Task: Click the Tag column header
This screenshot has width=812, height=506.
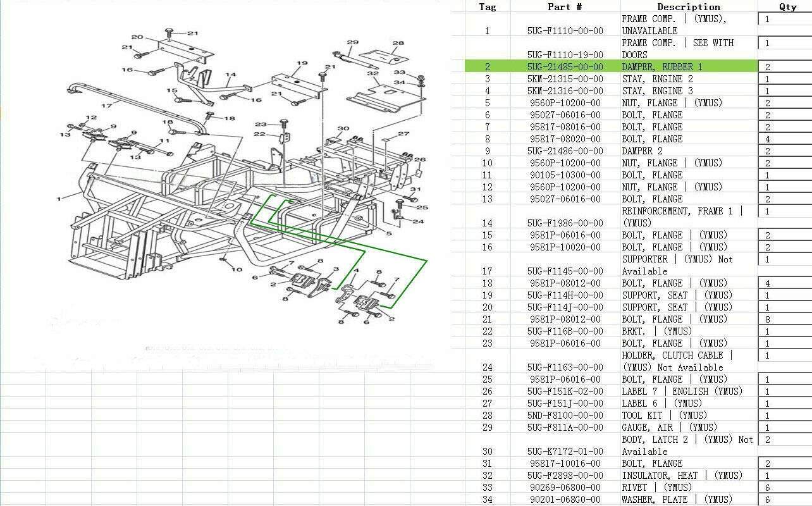Action: 487,7
